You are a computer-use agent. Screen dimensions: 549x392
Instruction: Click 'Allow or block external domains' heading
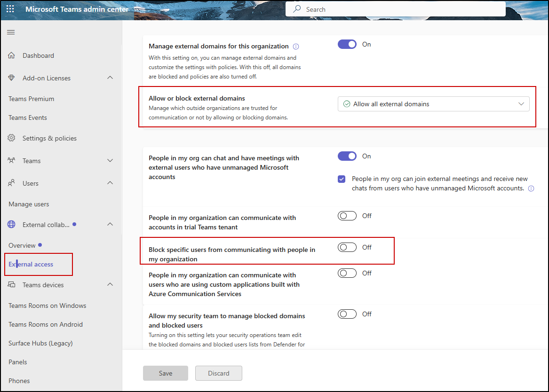pos(197,98)
